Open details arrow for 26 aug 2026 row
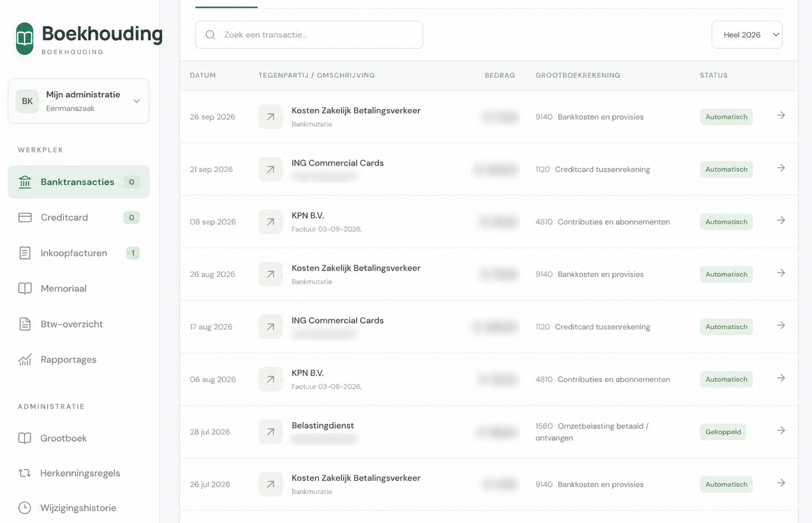This screenshot has height=523, width=812. point(781,273)
